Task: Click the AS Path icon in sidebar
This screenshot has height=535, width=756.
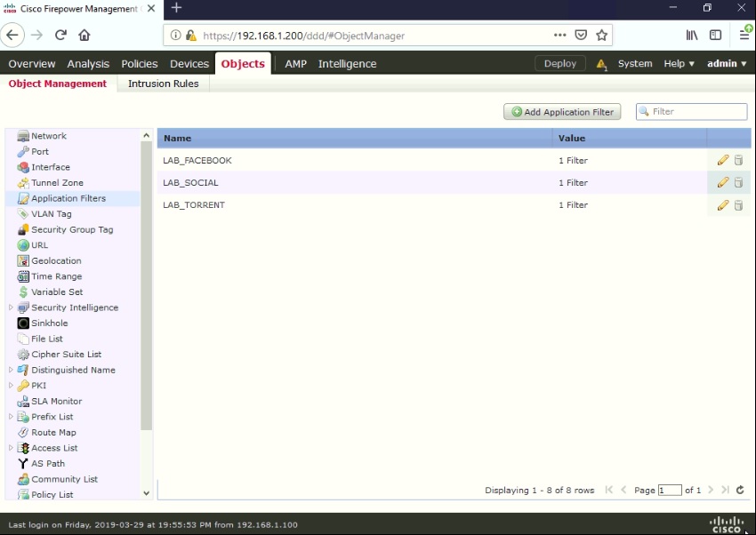Action: coord(22,464)
